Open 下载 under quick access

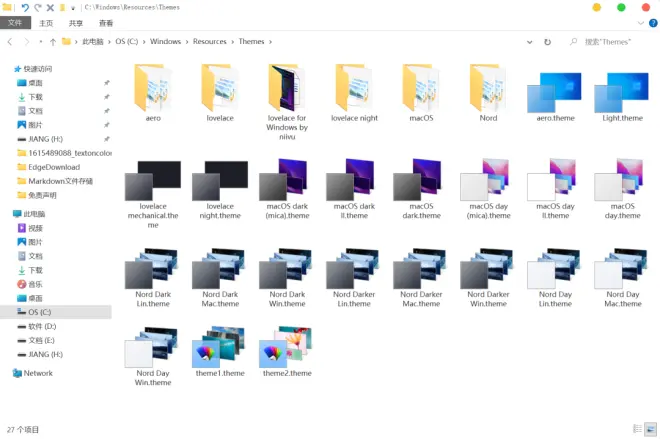pos(35,97)
